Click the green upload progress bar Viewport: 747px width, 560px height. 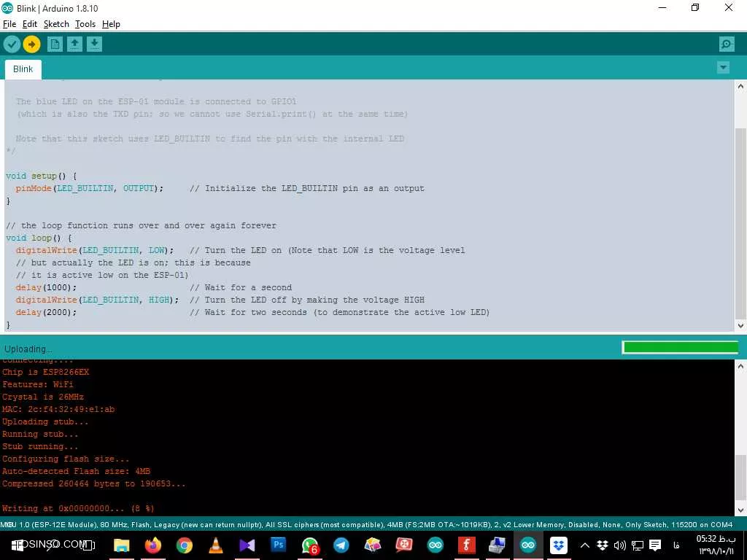click(x=681, y=348)
